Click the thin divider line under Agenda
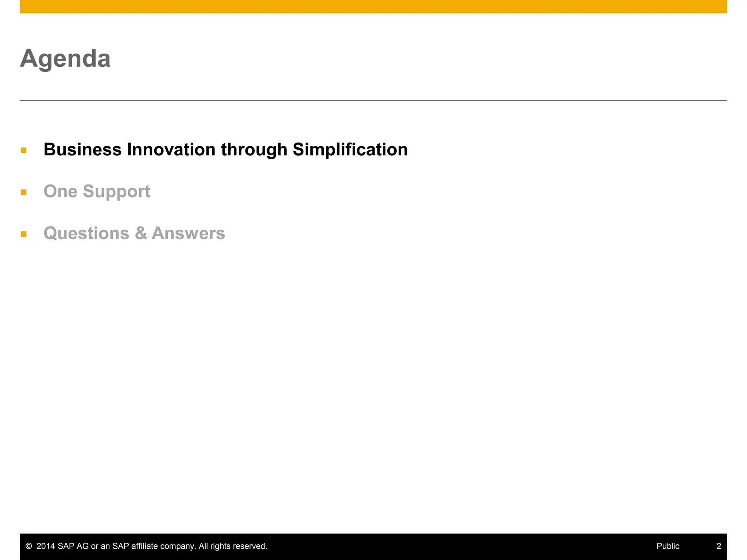This screenshot has height=560, width=747. pos(373,100)
